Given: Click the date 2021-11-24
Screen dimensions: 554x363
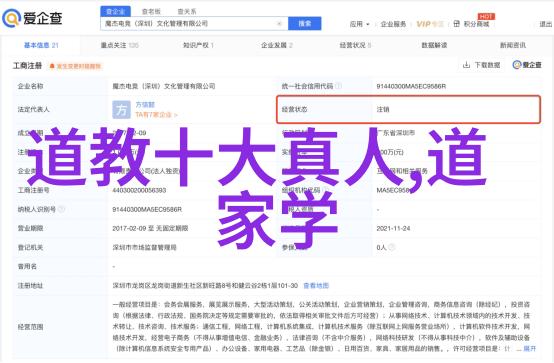Looking at the screenshot, I should [393, 228].
